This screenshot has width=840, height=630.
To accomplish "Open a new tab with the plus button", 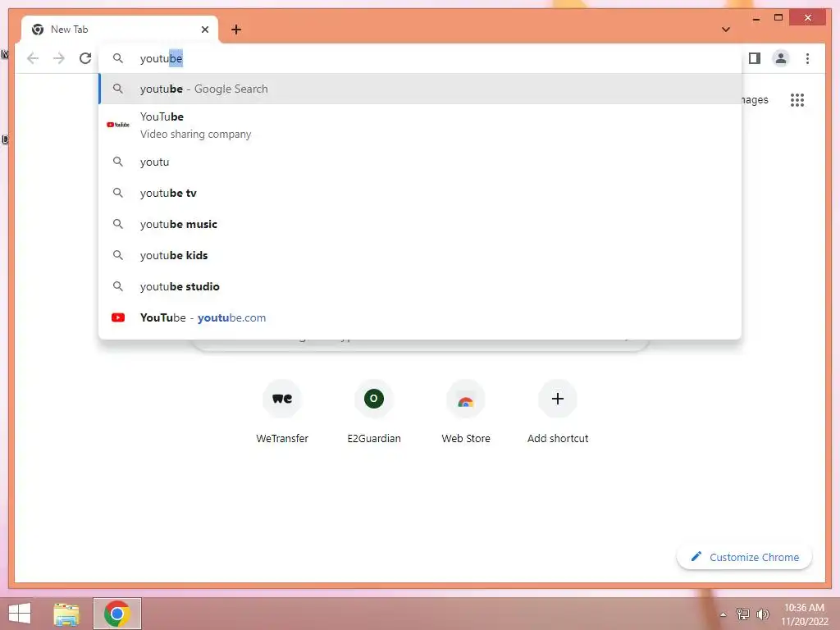I will [236, 30].
